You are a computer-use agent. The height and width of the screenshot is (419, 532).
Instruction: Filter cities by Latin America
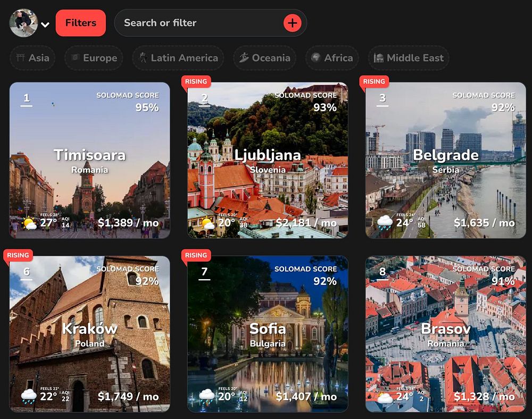pos(178,58)
